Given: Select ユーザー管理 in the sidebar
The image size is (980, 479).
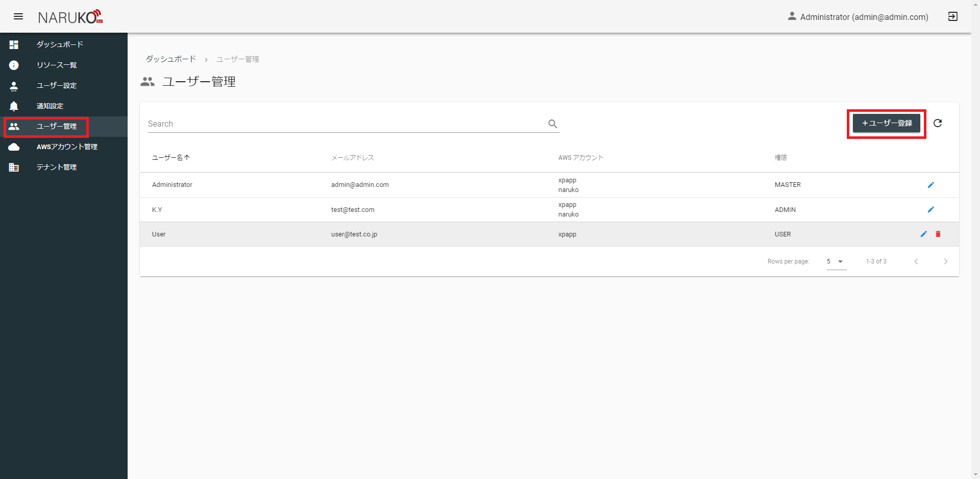Looking at the screenshot, I should click(64, 126).
